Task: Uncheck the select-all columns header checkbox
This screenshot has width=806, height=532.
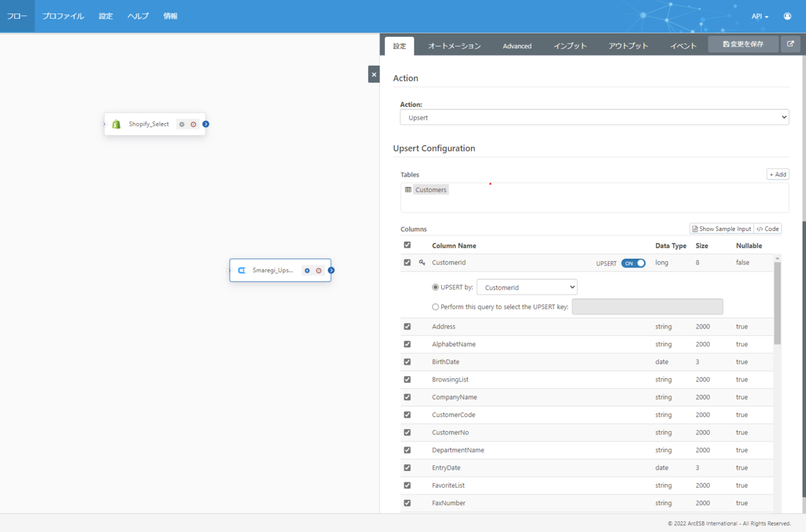Action: pyautogui.click(x=407, y=245)
